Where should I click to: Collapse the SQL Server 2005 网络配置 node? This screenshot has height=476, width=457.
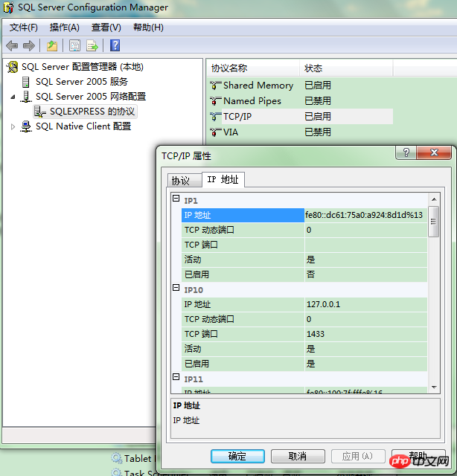pos(13,97)
